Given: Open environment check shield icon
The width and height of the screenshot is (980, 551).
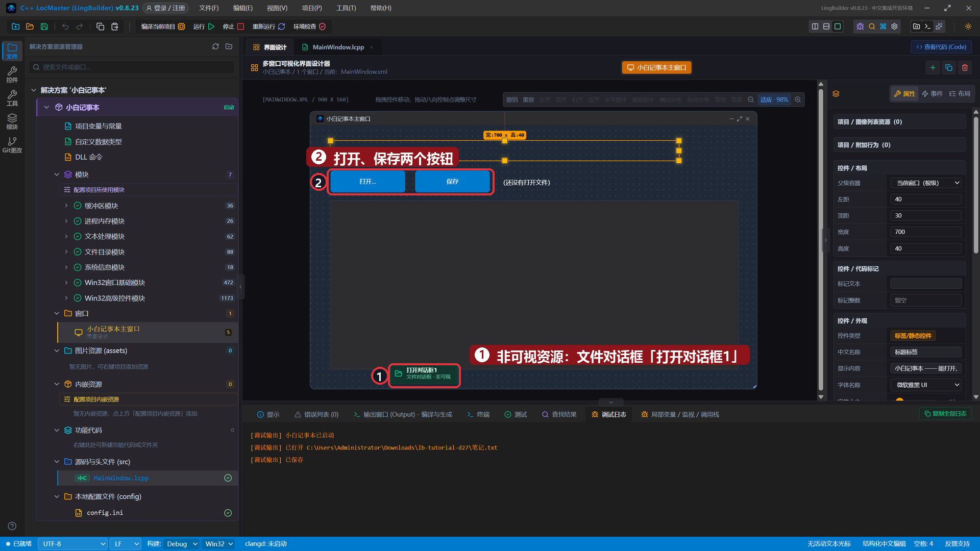Looking at the screenshot, I should tap(322, 27).
